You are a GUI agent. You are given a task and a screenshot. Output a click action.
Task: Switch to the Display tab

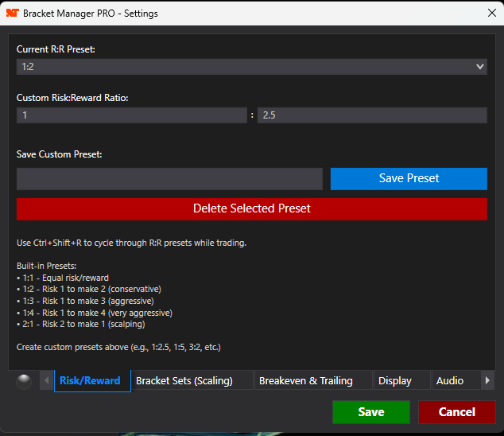tap(401, 381)
